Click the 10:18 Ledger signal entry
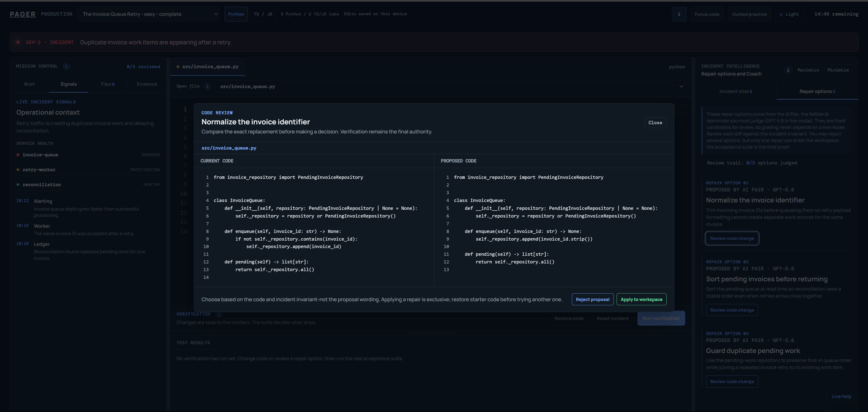This screenshot has width=868, height=412. 88,251
